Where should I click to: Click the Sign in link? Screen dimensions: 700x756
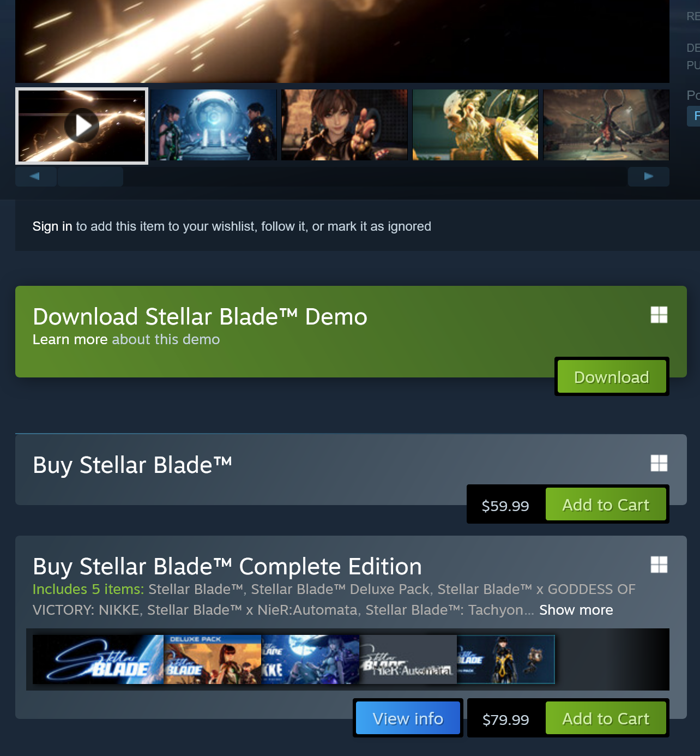(x=52, y=226)
